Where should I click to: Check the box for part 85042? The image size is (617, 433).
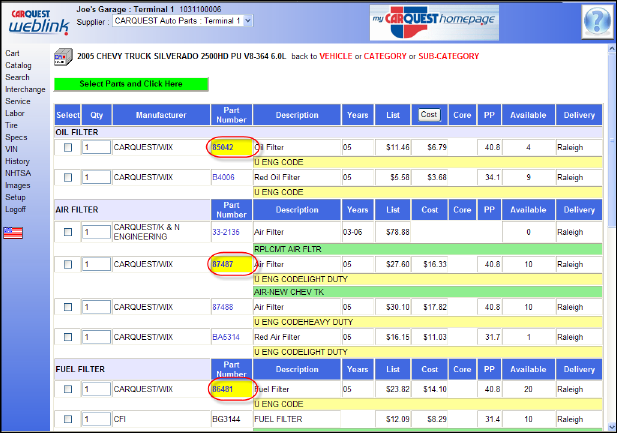68,147
